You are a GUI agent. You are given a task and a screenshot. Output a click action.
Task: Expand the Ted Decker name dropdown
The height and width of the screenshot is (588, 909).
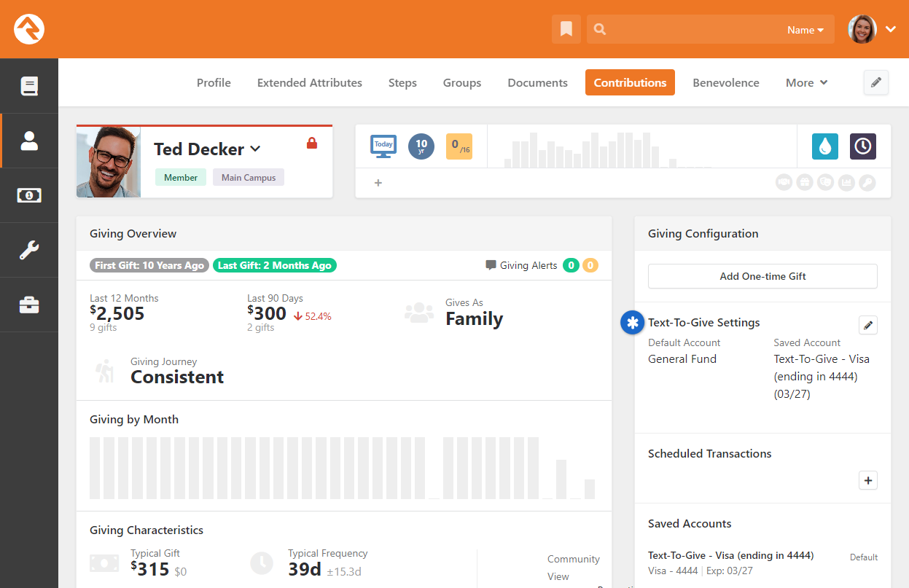pos(255,149)
